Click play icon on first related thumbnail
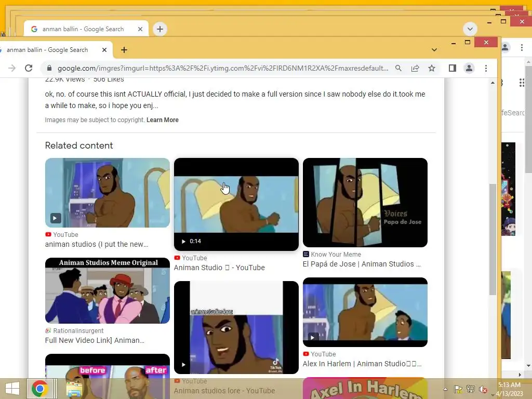 tap(56, 218)
